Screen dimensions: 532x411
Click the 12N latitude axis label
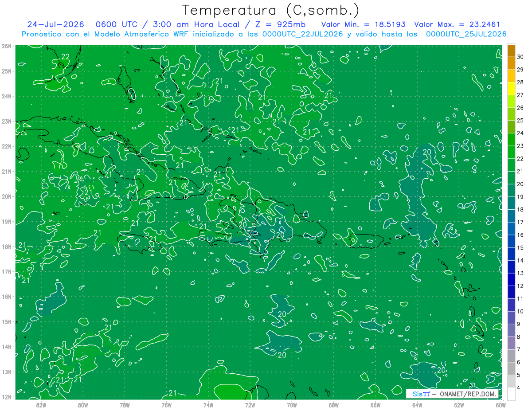pos(6,397)
